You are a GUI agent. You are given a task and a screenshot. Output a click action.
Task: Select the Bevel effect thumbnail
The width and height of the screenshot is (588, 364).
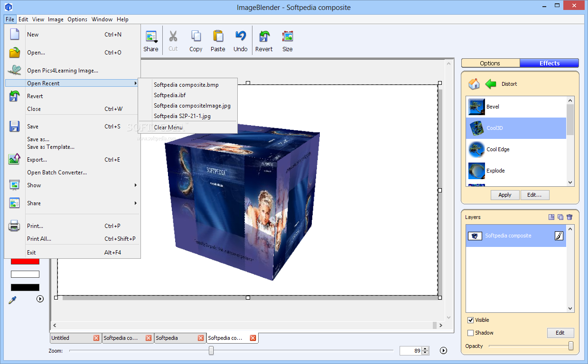click(476, 107)
